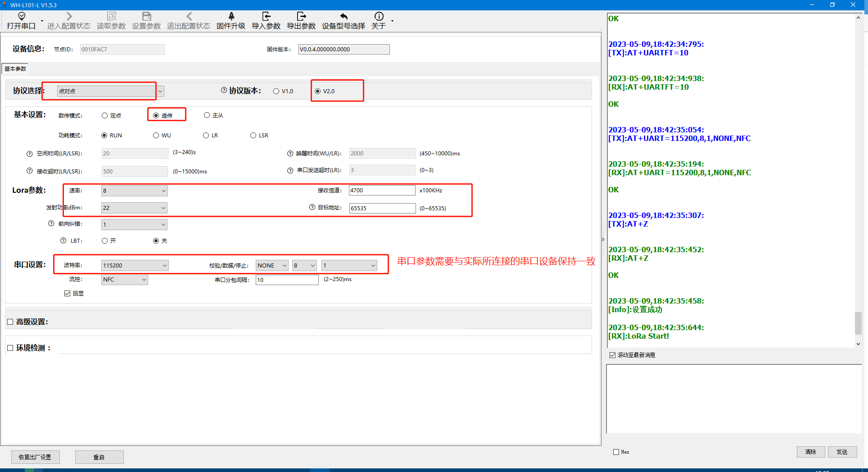The height and width of the screenshot is (472, 868).
Task: Click the log panel vertical scrollbar thumb
Action: (858, 323)
